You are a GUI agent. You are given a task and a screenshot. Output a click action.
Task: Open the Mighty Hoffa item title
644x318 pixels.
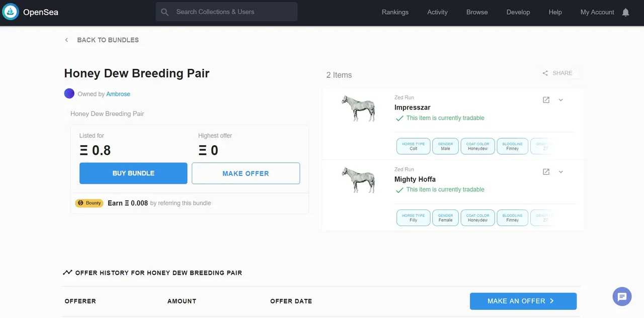415,179
